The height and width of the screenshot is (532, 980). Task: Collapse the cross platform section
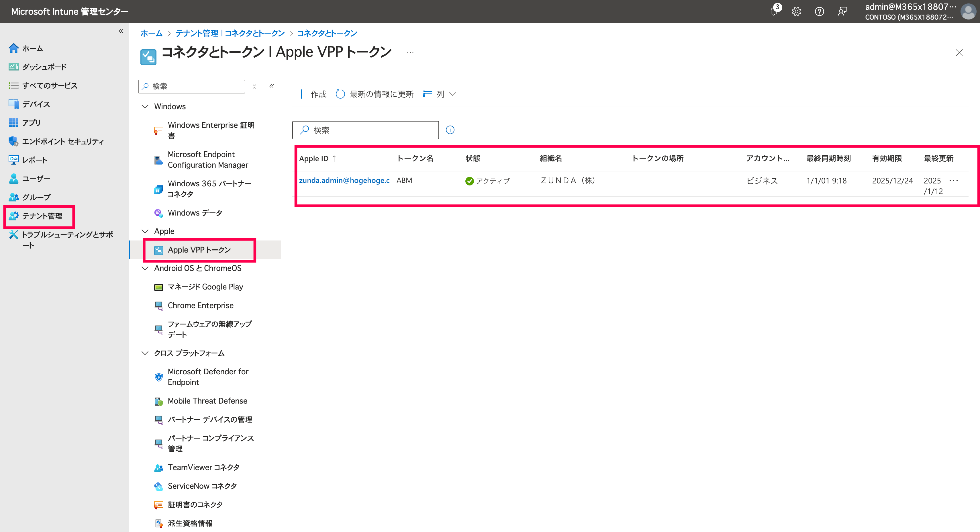click(145, 353)
